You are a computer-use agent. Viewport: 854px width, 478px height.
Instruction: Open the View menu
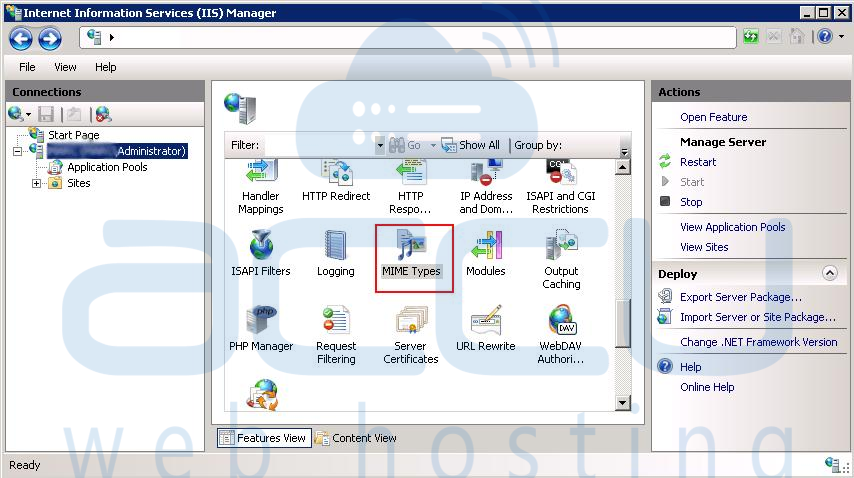point(65,67)
